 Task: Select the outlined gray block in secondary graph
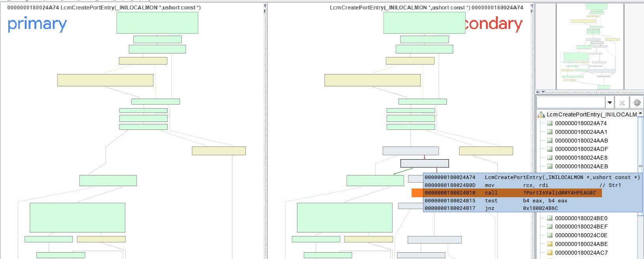[x=425, y=163]
